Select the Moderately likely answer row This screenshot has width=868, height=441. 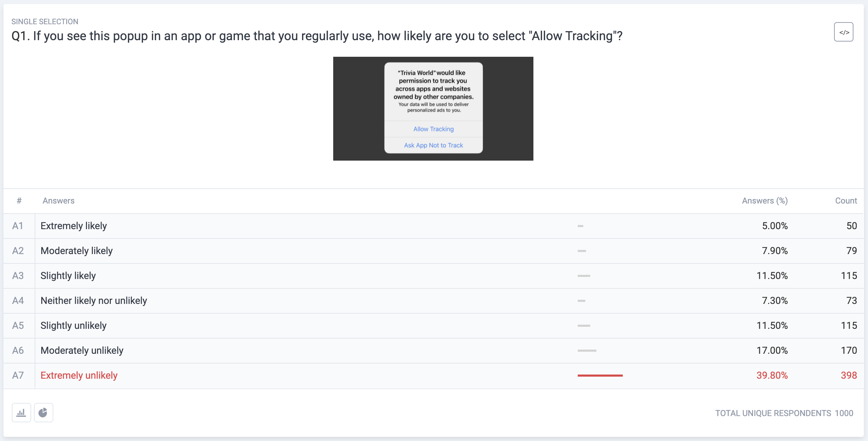coord(434,251)
